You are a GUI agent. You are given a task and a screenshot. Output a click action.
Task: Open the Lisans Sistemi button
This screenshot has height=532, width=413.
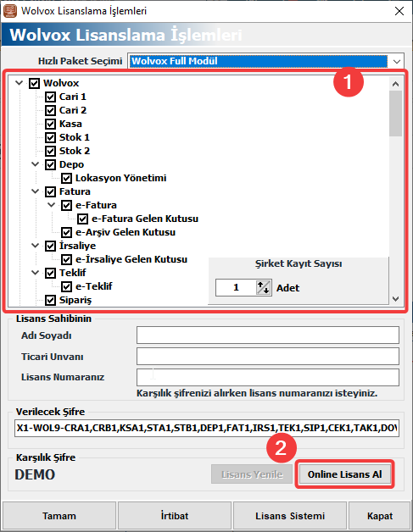(x=290, y=516)
